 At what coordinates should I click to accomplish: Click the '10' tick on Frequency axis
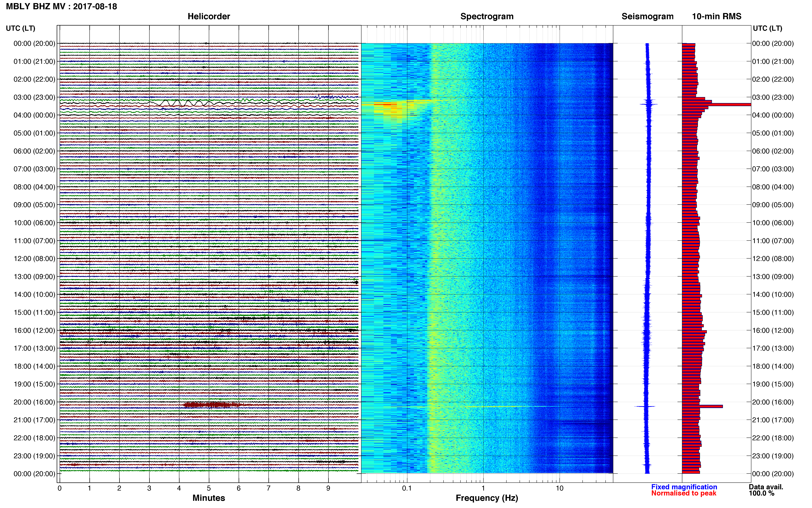pos(559,488)
